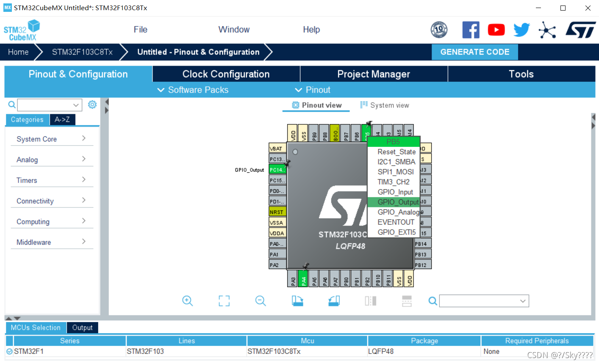
Task: Switch to Project Manager tab
Action: pyautogui.click(x=374, y=74)
